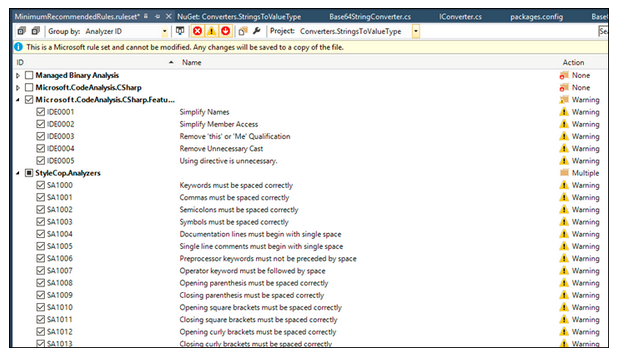Toggle the red down-arrow filter icon

tap(225, 31)
